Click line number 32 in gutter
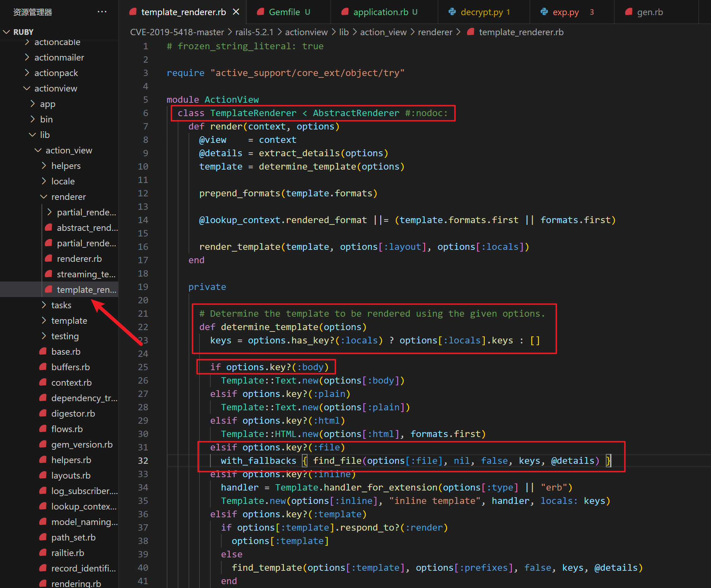The image size is (711, 588). point(143,461)
